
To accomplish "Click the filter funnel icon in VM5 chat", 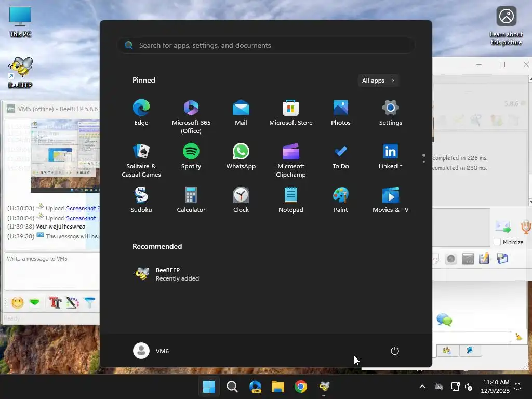I will (x=90, y=302).
